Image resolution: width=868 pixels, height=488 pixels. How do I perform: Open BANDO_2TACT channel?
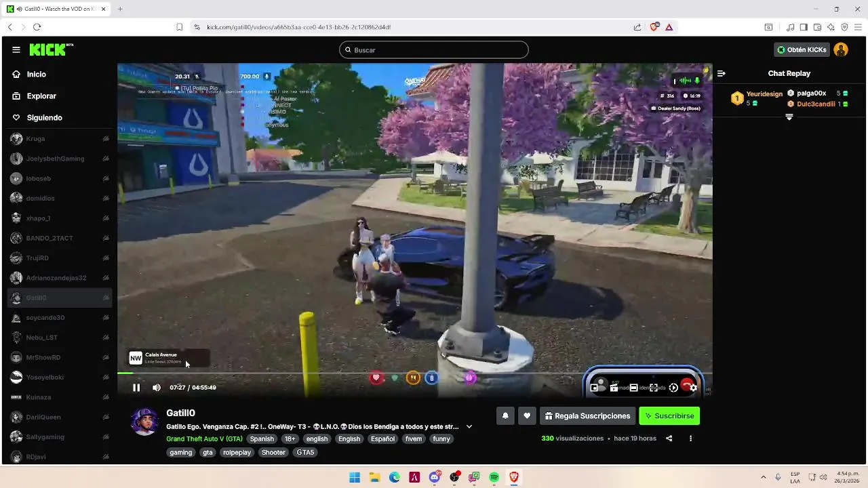click(x=60, y=239)
